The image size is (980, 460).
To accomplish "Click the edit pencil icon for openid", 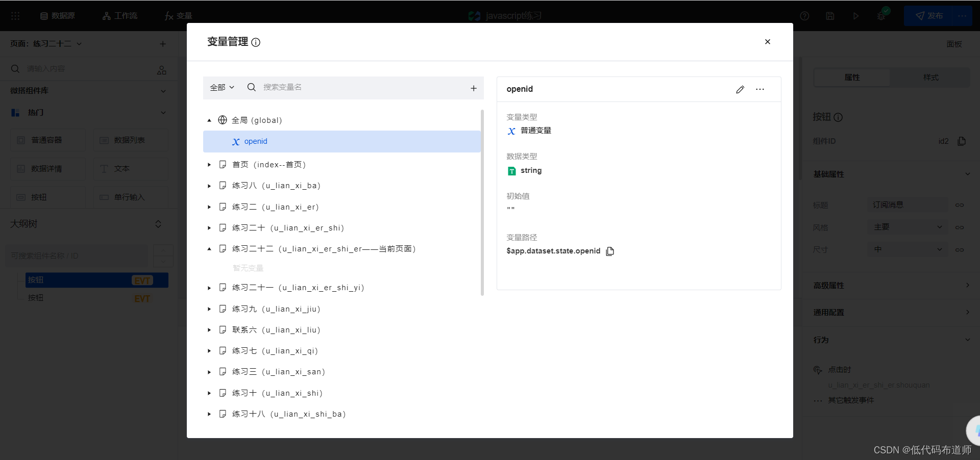I will pos(740,89).
